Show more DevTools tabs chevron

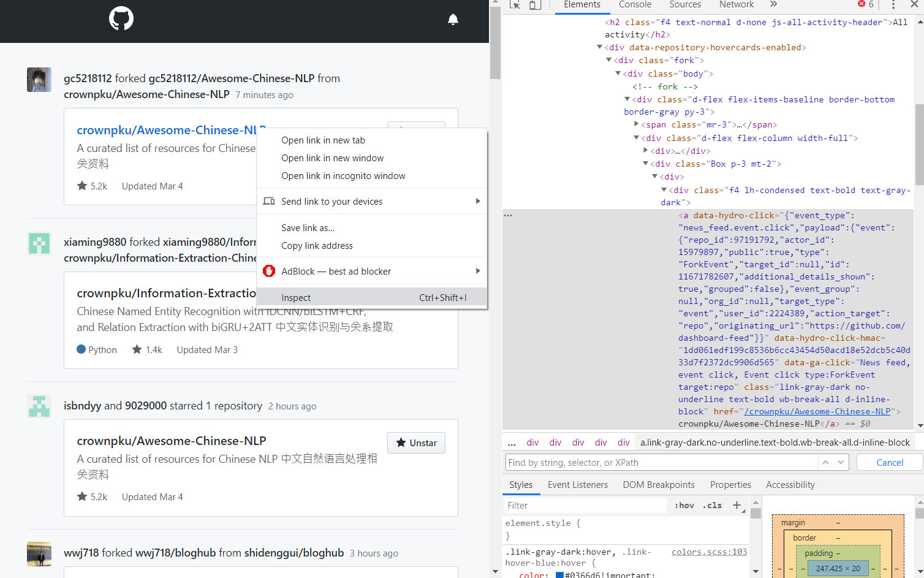[x=773, y=4]
